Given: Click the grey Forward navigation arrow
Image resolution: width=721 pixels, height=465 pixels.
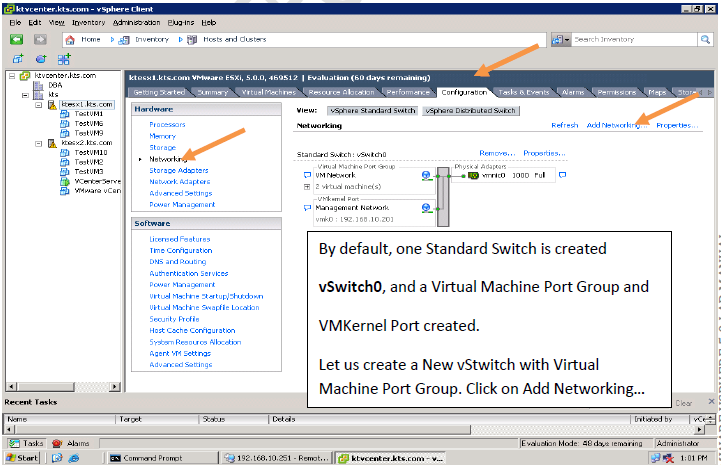Looking at the screenshot, I should pyautogui.click(x=40, y=40).
